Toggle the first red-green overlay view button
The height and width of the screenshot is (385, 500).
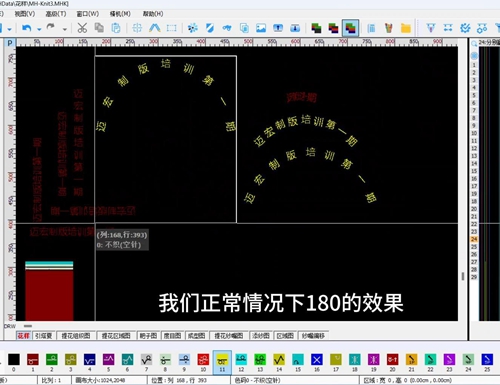point(316,28)
